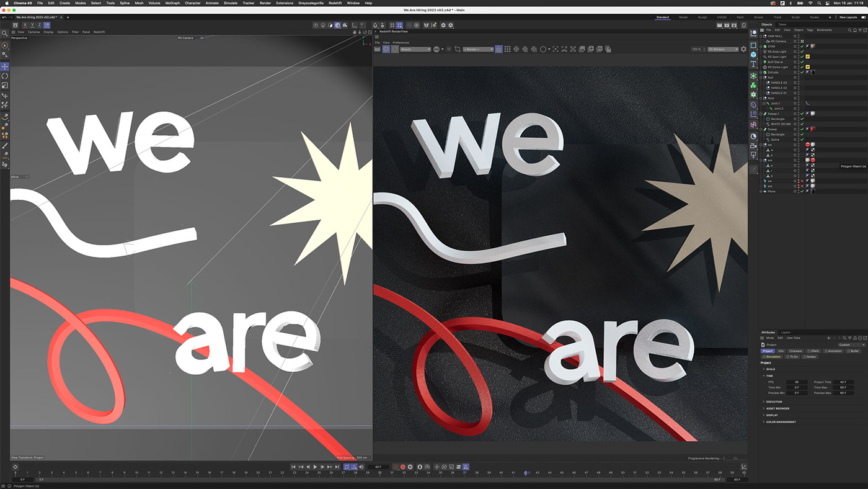Open RenderView settings gear icon

744,49
